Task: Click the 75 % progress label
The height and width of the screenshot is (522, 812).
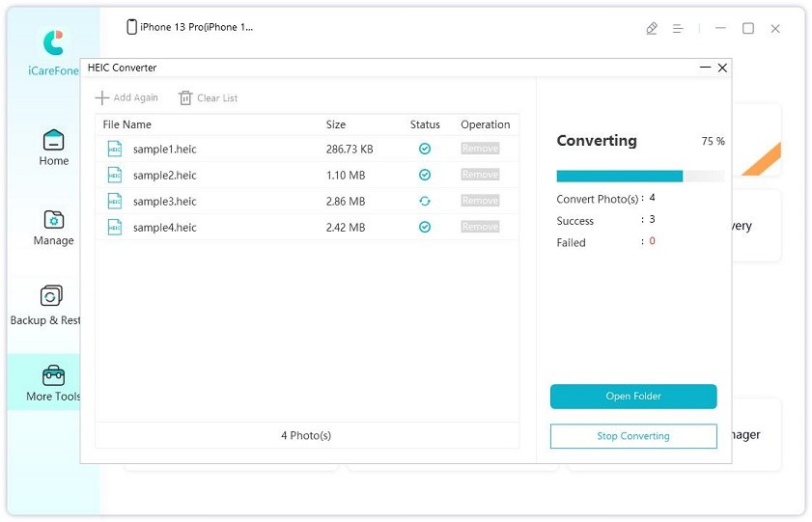Action: 714,141
